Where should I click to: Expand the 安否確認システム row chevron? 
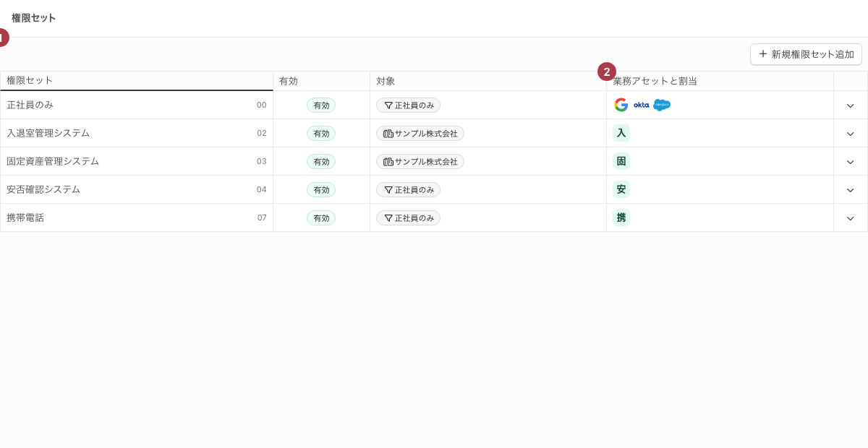(851, 190)
